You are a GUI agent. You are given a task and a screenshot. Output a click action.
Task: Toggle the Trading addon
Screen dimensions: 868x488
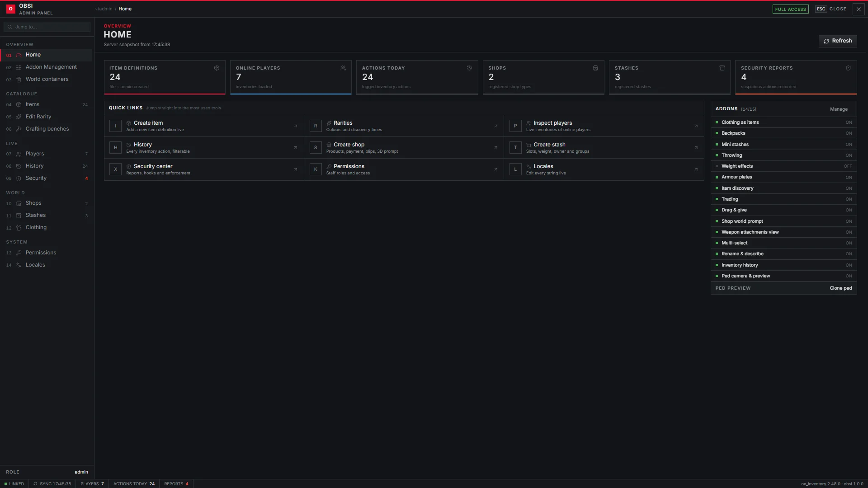783,199
